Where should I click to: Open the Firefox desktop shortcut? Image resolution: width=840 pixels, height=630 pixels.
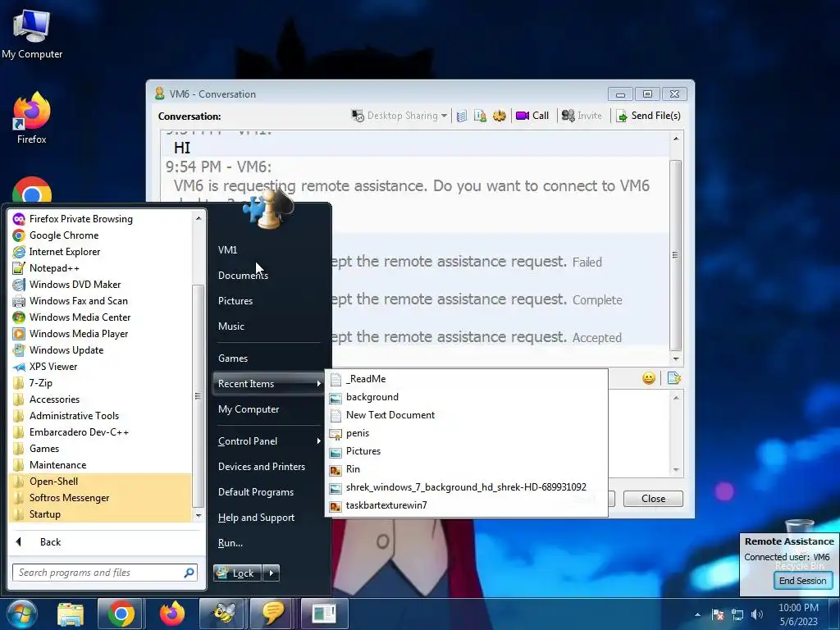tap(32, 118)
